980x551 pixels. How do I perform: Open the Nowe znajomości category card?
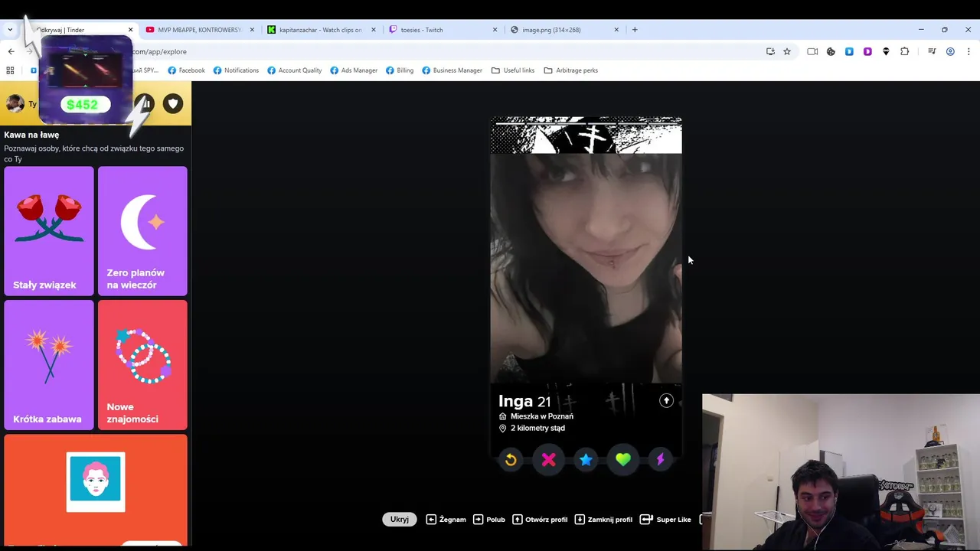coord(142,364)
